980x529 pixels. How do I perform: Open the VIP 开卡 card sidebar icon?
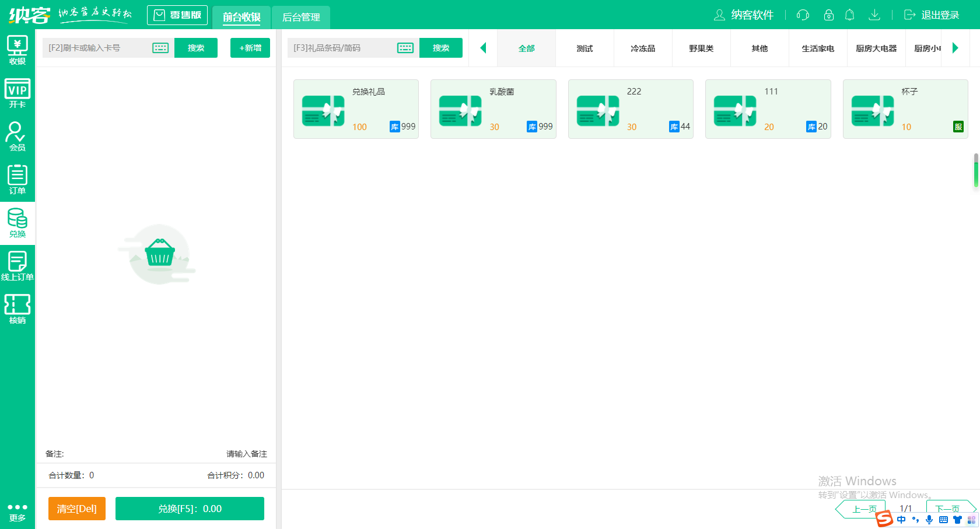(x=17, y=93)
